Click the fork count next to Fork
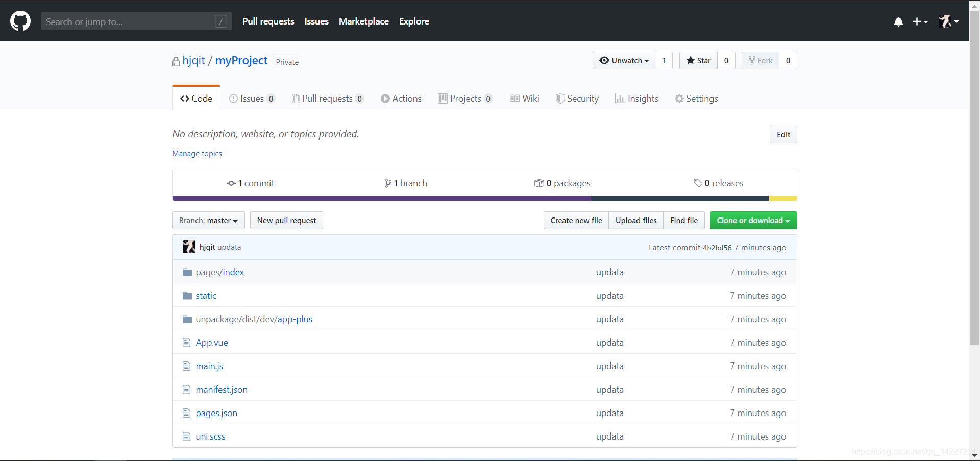 click(788, 60)
